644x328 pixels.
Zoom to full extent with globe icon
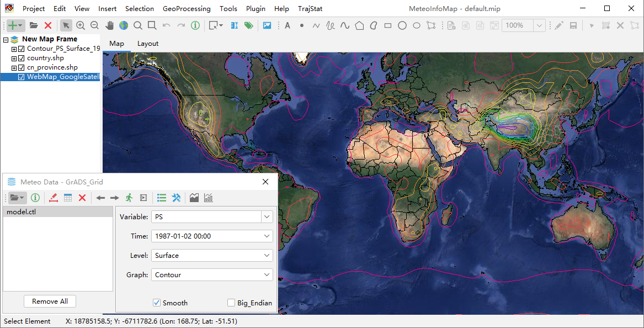coord(124,25)
